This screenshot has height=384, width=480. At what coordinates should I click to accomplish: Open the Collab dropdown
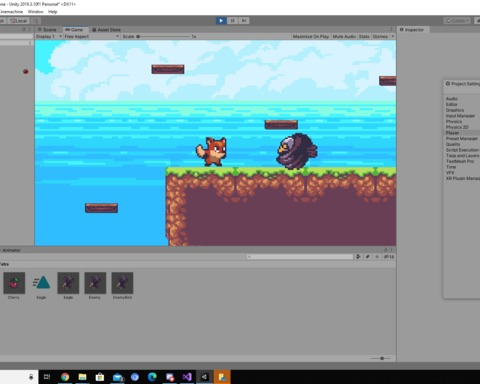tap(458, 21)
